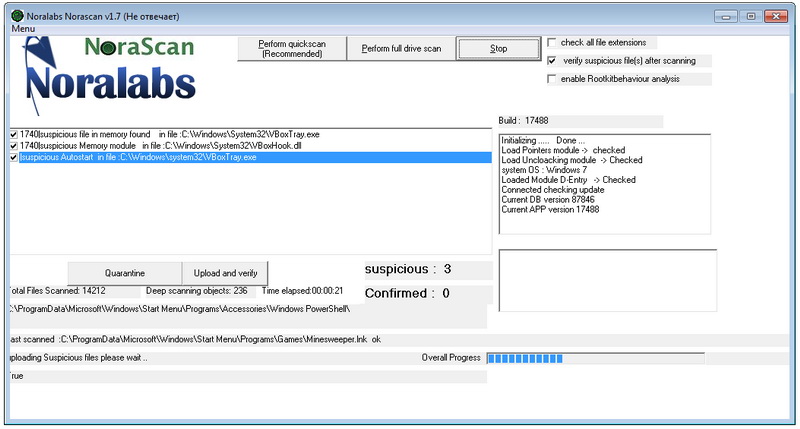Click 'Current DB version 87846' log line
The width and height of the screenshot is (800, 429).
(548, 199)
